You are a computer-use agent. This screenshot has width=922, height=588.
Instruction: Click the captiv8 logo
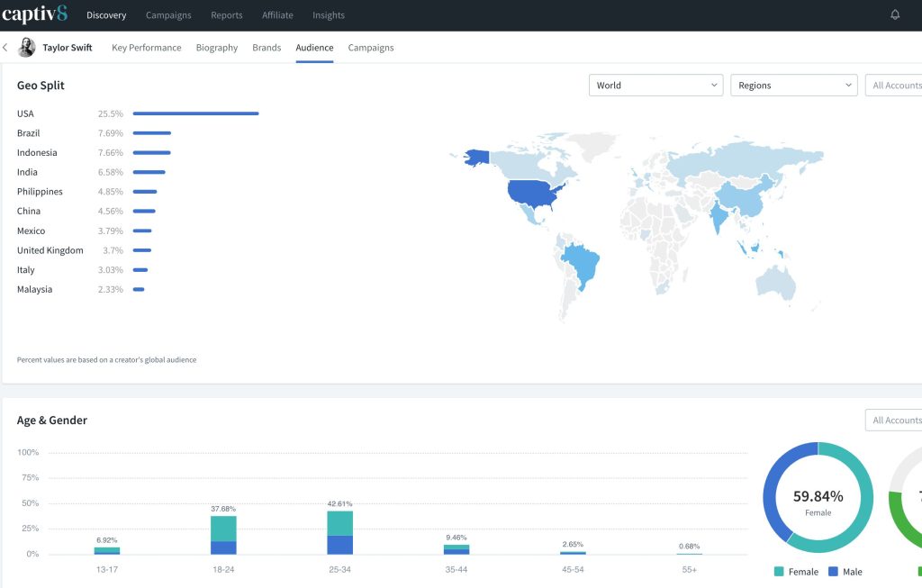[x=34, y=14]
